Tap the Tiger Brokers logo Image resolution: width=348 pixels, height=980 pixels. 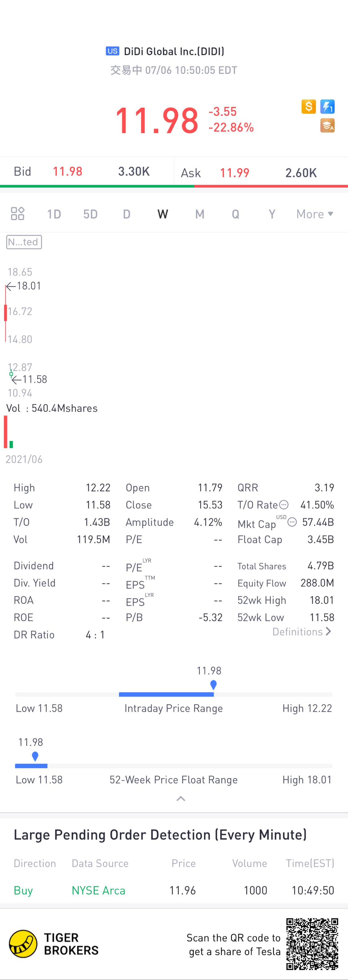click(54, 944)
